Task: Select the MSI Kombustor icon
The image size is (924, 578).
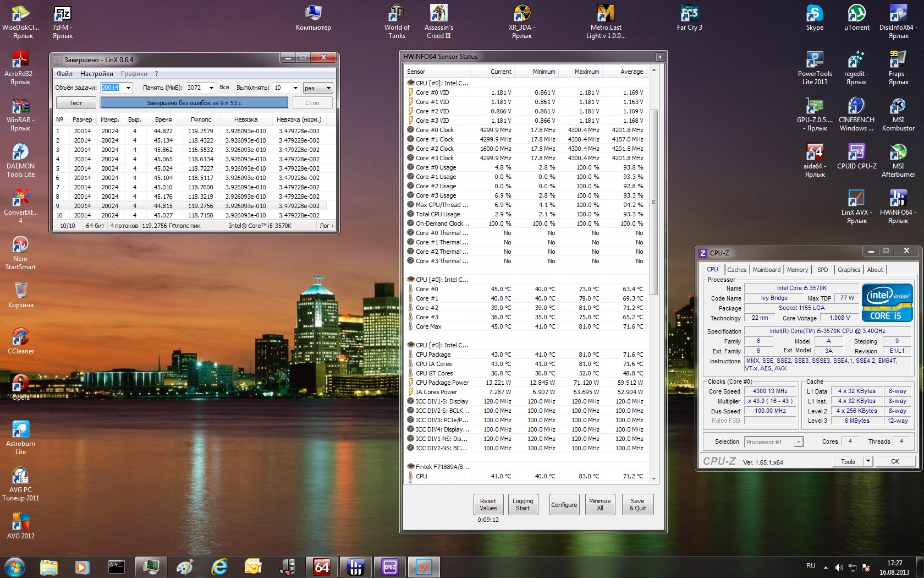Action: point(898,114)
